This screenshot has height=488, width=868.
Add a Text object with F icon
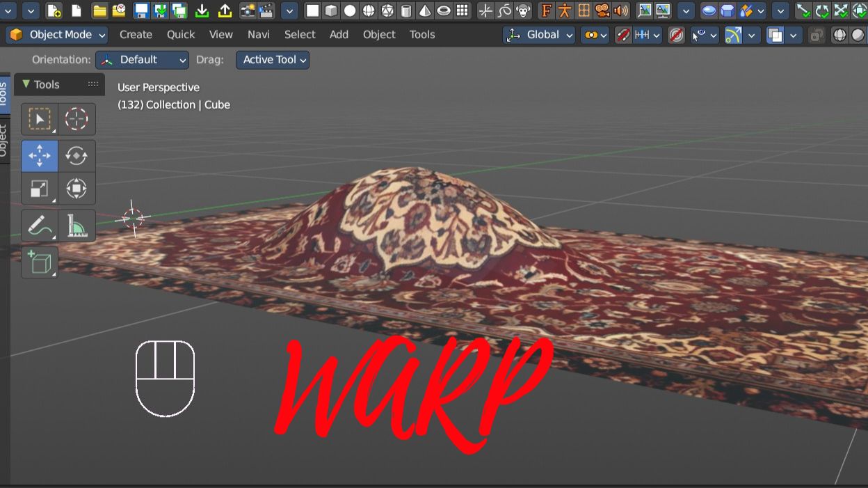coord(546,10)
